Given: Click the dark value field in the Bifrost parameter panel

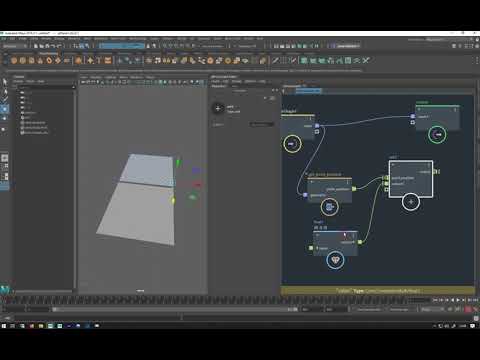Looking at the screenshot, I should pyautogui.click(x=262, y=124).
